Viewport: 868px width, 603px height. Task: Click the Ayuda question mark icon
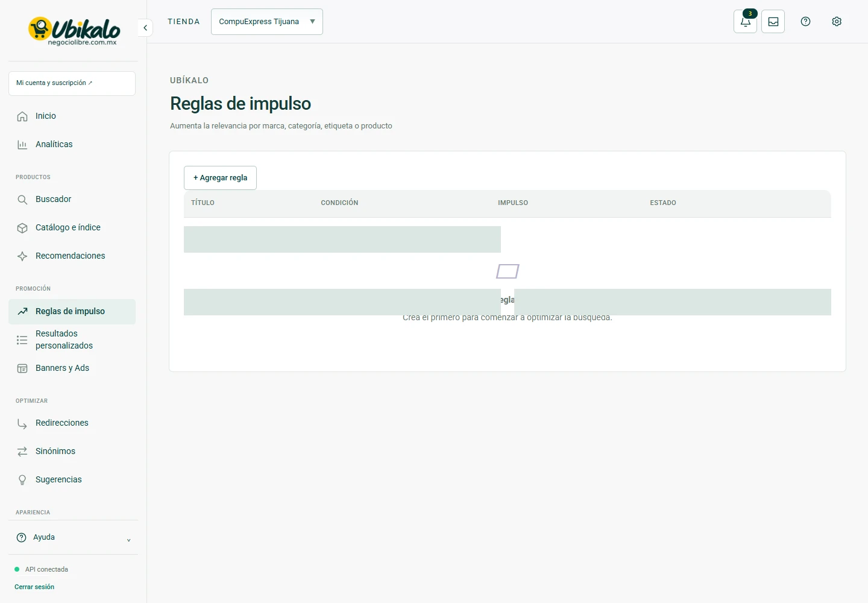point(22,537)
